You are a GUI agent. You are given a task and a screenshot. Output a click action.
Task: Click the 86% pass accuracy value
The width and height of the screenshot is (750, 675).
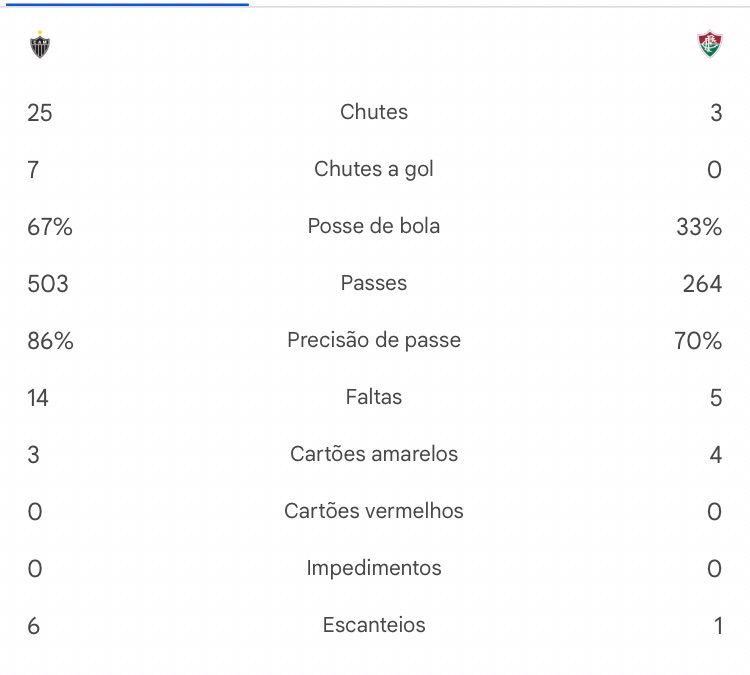[x=50, y=341]
